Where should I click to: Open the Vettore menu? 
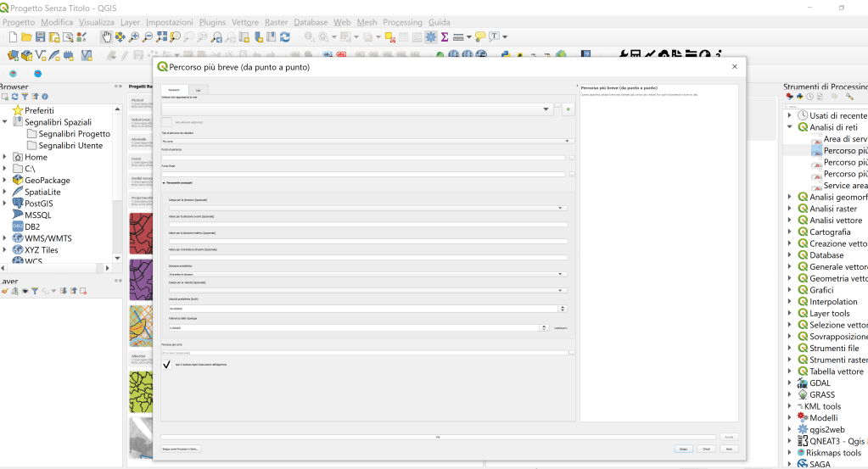tap(245, 22)
